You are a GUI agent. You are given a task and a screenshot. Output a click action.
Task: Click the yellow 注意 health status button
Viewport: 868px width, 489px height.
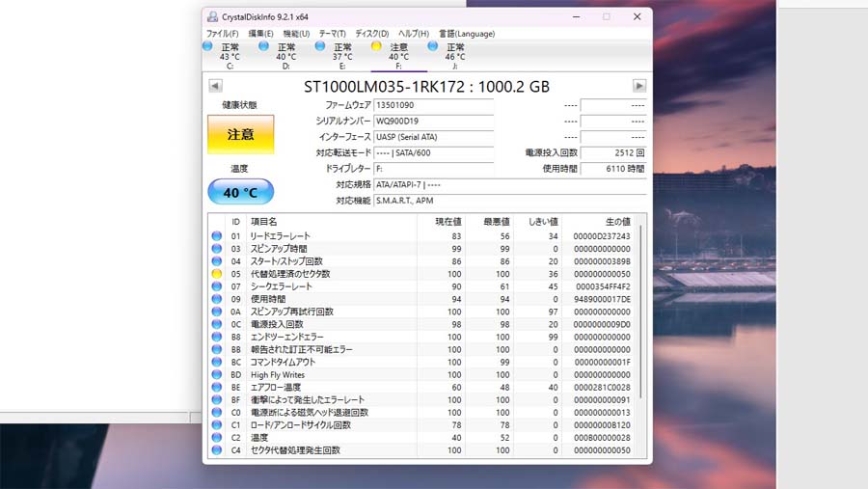tap(241, 134)
